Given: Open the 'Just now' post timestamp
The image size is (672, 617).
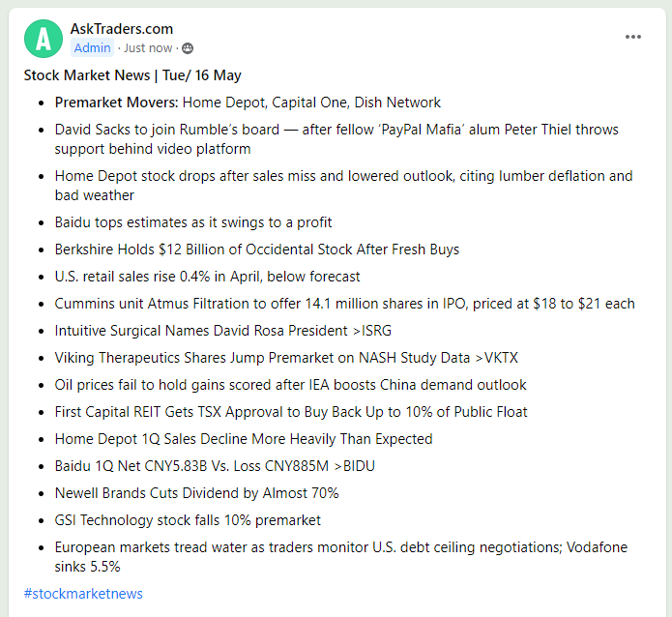Looking at the screenshot, I should pos(148,48).
